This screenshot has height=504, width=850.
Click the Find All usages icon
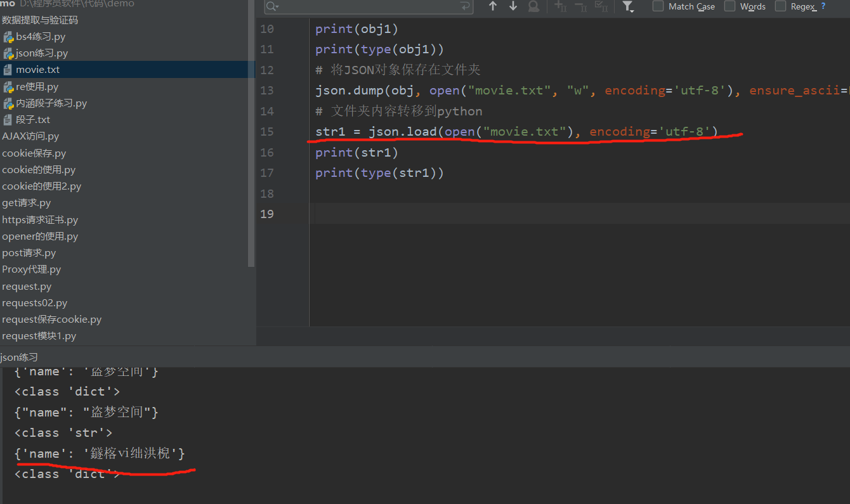[x=533, y=6]
